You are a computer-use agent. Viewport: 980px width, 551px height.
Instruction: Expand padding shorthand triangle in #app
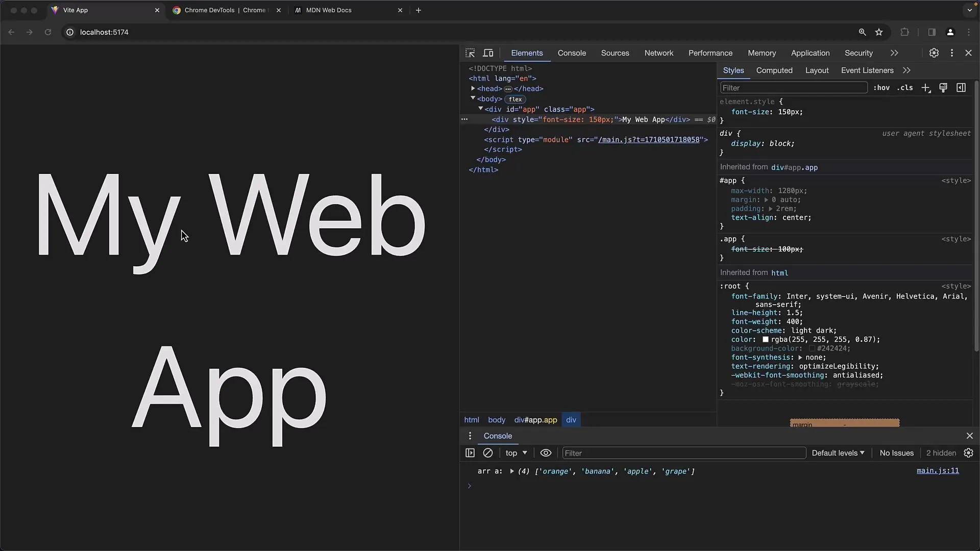pyautogui.click(x=770, y=209)
